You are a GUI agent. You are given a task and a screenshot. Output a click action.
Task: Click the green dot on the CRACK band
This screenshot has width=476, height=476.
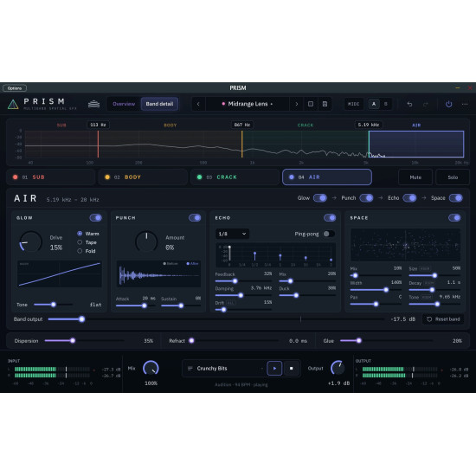[199, 177]
